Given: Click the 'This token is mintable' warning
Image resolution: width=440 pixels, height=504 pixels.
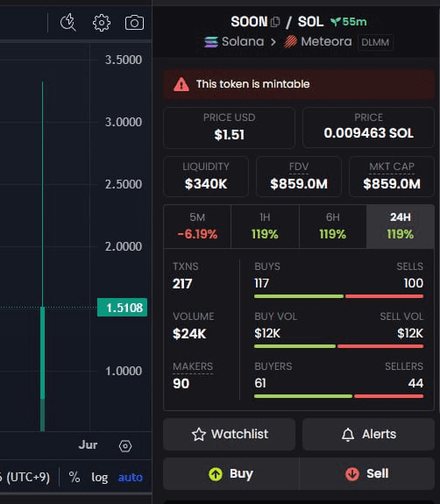Looking at the screenshot, I should click(299, 84).
